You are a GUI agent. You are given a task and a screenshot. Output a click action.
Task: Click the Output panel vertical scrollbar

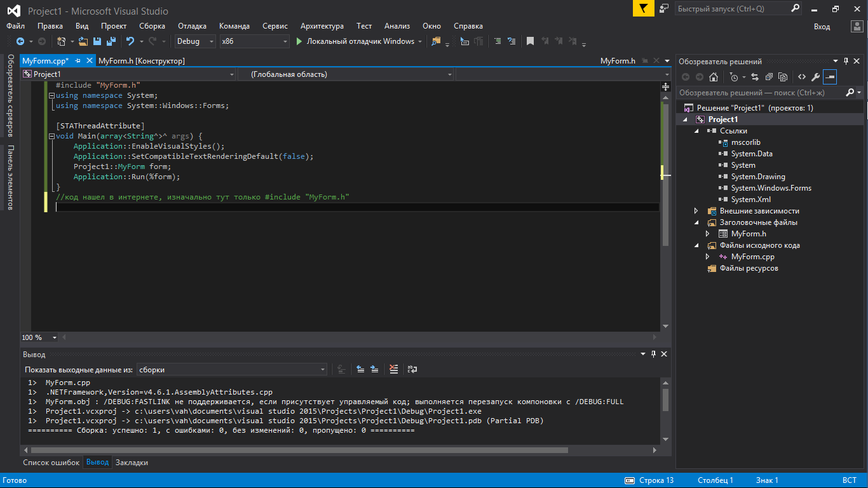pos(666,400)
